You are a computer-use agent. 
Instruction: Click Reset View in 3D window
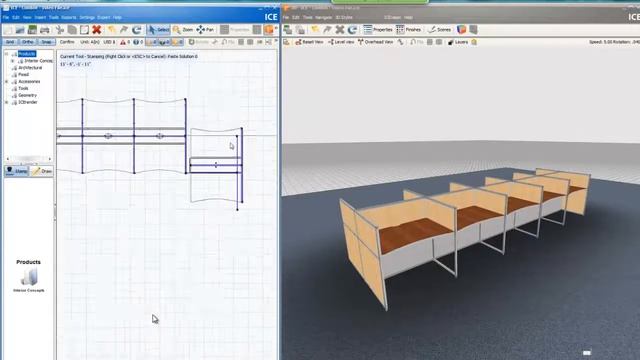309,42
